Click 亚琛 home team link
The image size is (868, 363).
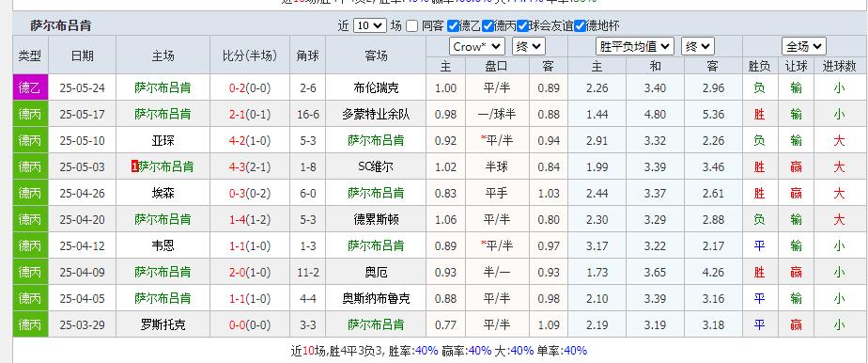(x=163, y=141)
